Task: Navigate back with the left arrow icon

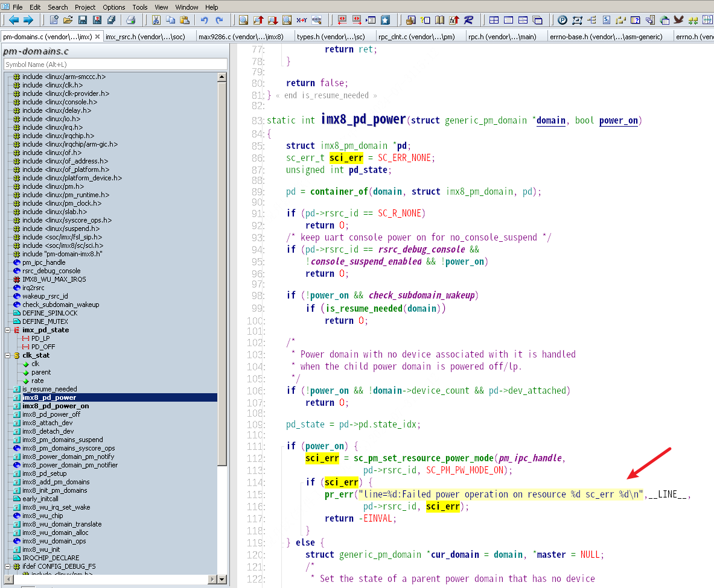Action: (14, 20)
